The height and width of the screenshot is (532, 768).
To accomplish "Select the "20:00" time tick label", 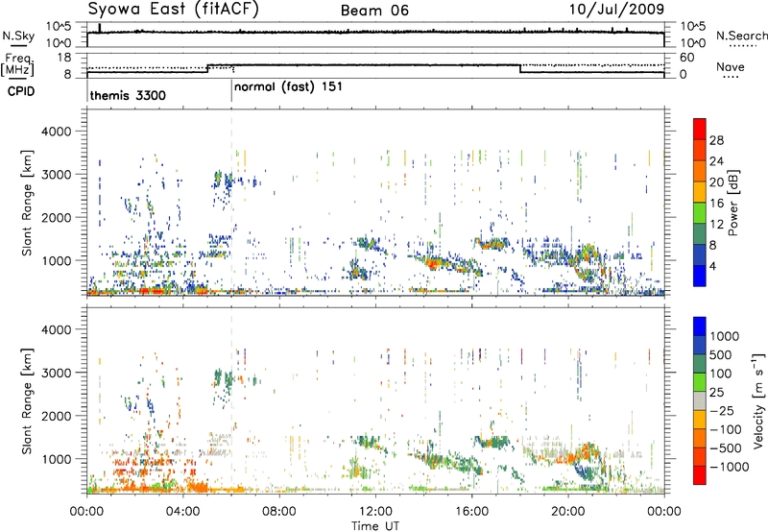I will click(x=567, y=512).
